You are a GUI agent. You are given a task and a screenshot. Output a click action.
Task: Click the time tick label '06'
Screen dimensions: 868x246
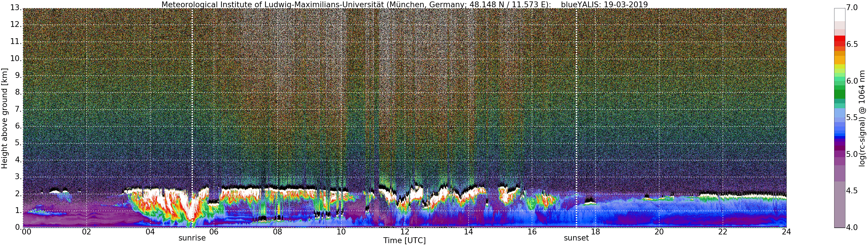214,232
